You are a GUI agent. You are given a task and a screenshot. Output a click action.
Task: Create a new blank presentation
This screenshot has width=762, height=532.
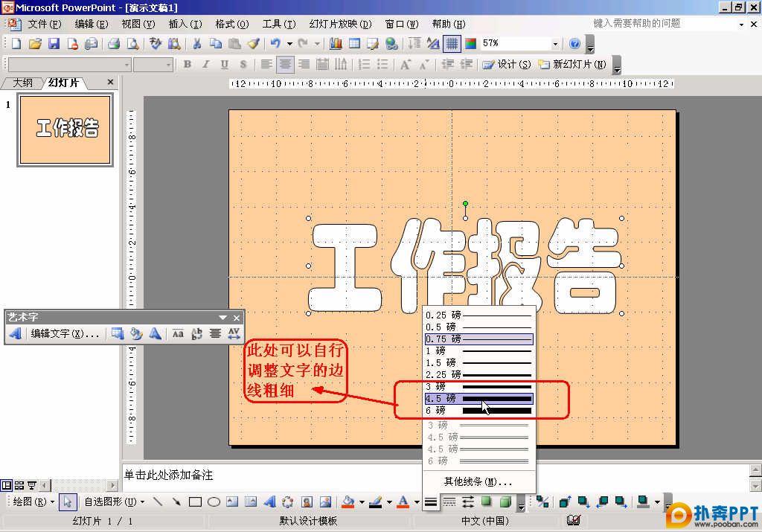[x=16, y=44]
